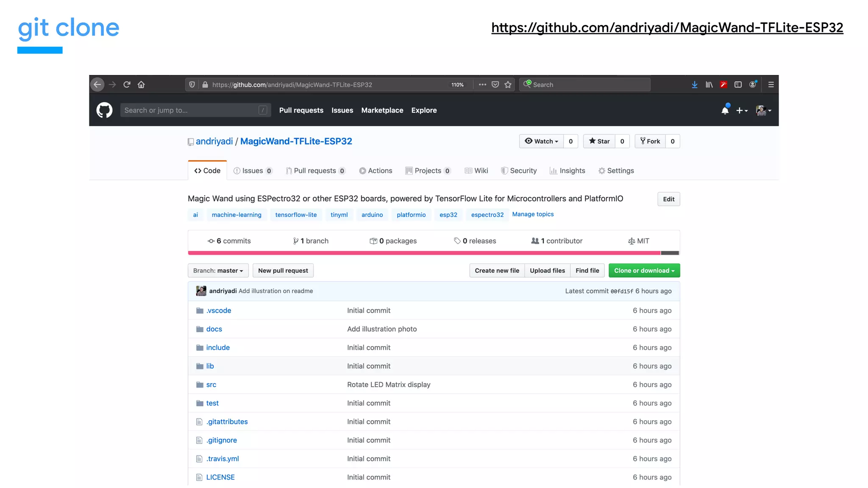Select the Code tab

(x=207, y=170)
